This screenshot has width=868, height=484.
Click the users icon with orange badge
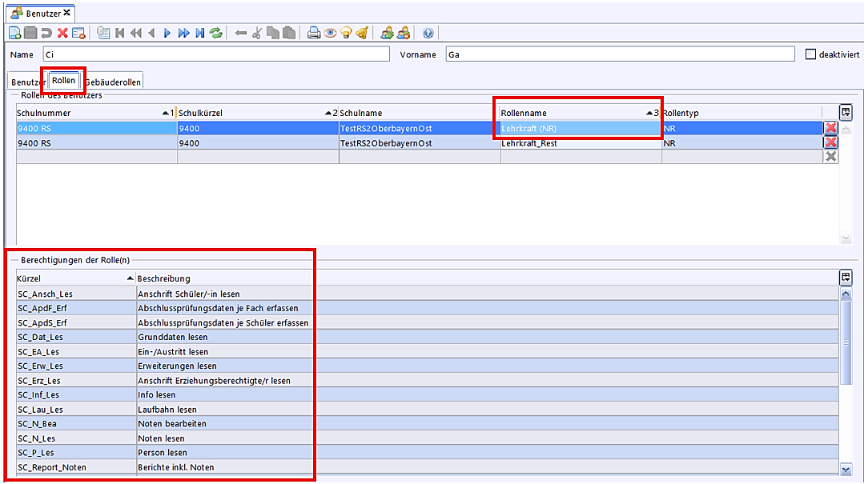pyautogui.click(x=404, y=33)
